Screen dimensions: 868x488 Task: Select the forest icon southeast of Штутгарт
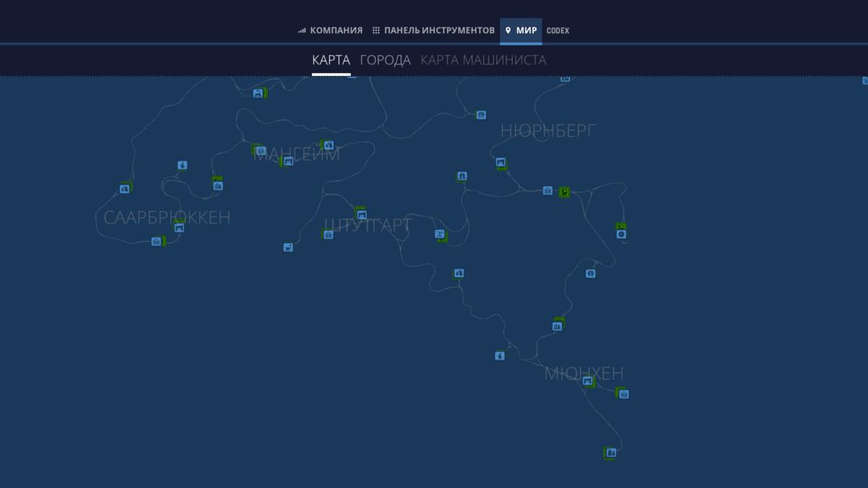(x=459, y=273)
